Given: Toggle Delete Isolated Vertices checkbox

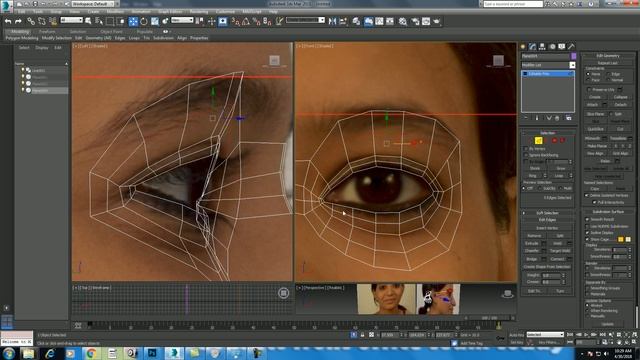Looking at the screenshot, I should pos(587,196).
